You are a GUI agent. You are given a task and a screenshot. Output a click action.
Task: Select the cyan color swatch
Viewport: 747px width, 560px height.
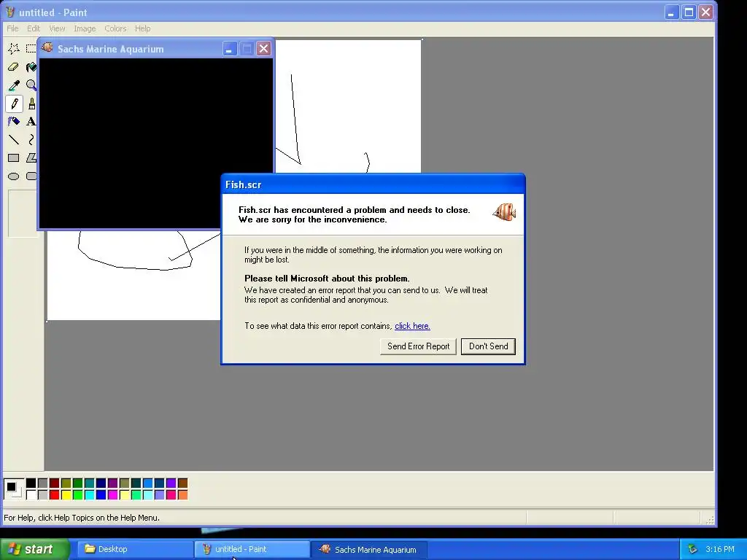[90, 495]
